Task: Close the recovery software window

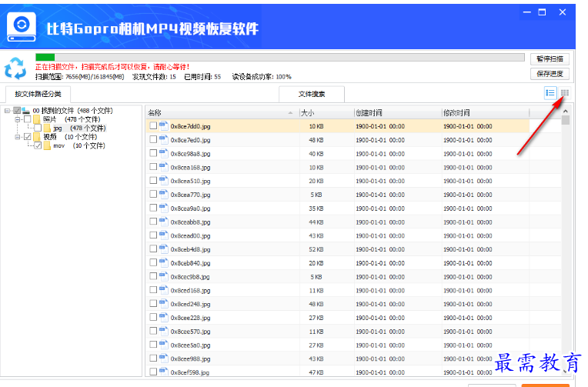Action: tap(563, 12)
